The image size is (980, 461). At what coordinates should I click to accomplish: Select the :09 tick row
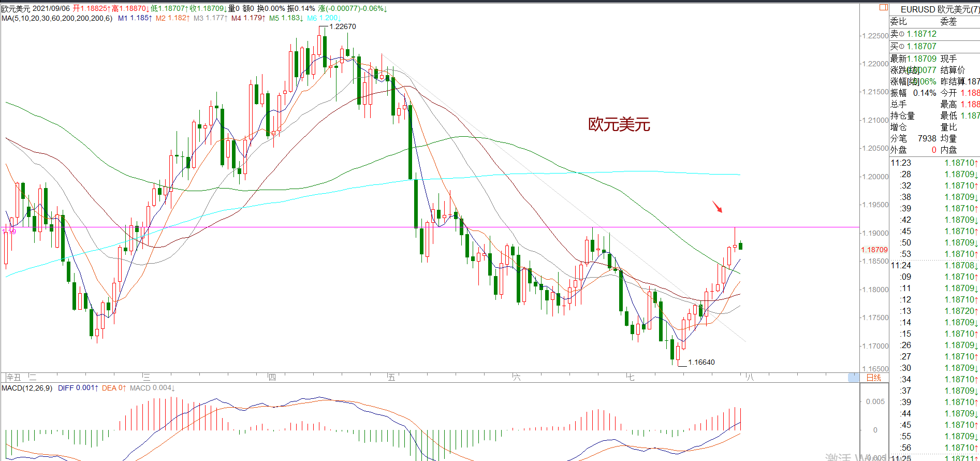(x=934, y=277)
